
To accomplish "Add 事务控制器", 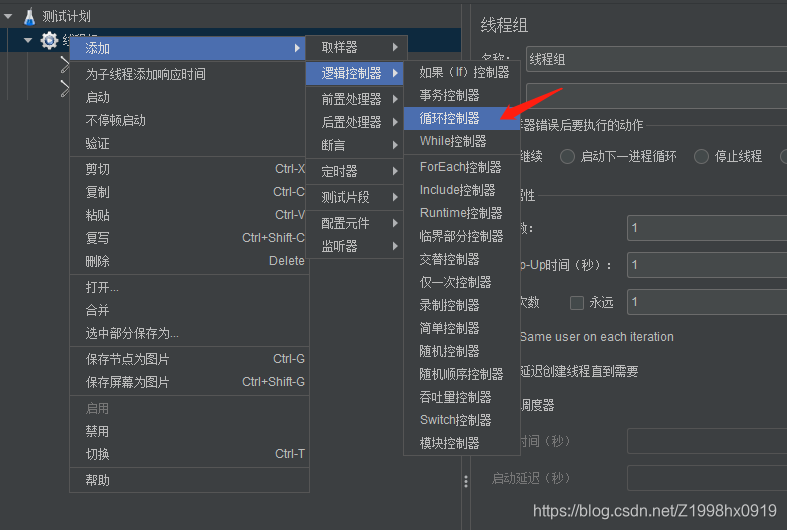I will 462,95.
